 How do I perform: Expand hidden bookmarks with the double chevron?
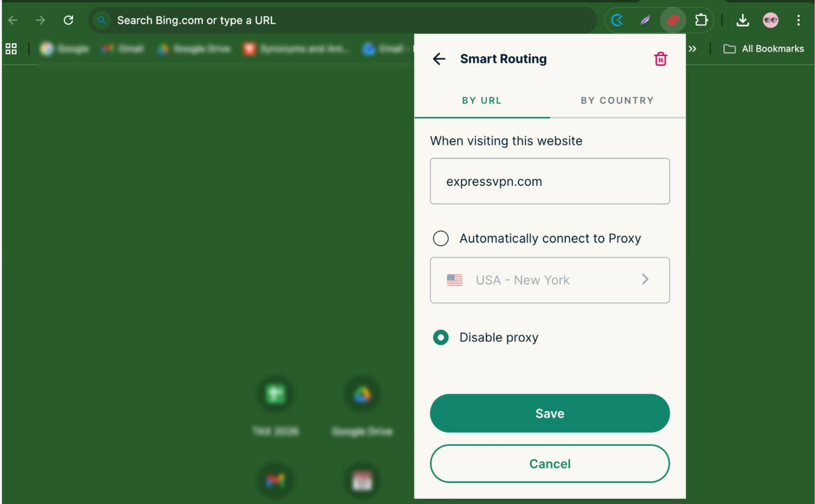(693, 49)
